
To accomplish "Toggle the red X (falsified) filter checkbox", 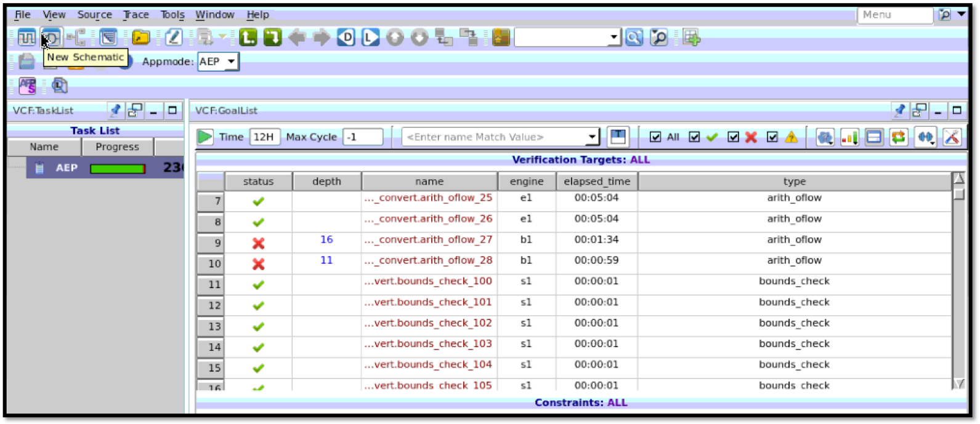I will pyautogui.click(x=733, y=137).
